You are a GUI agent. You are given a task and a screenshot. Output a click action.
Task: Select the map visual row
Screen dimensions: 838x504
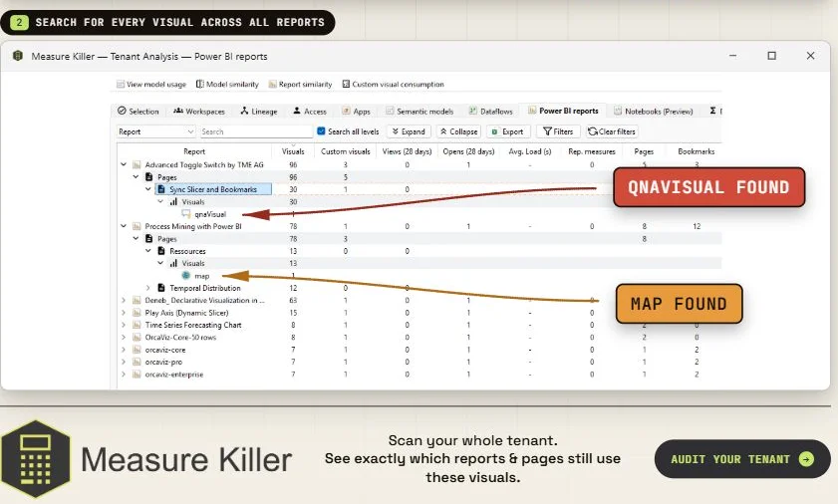point(201,276)
